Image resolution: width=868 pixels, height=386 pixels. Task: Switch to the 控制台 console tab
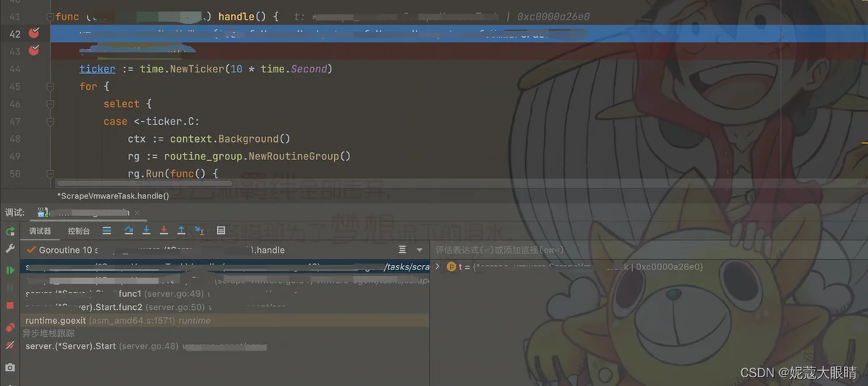(79, 231)
